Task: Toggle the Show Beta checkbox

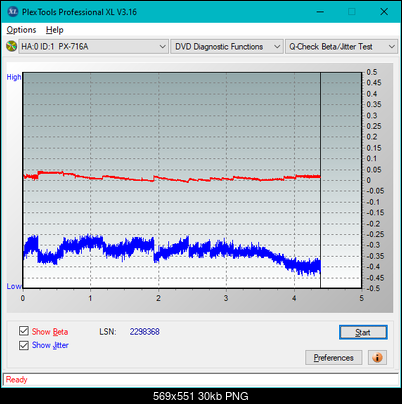Action: point(24,331)
